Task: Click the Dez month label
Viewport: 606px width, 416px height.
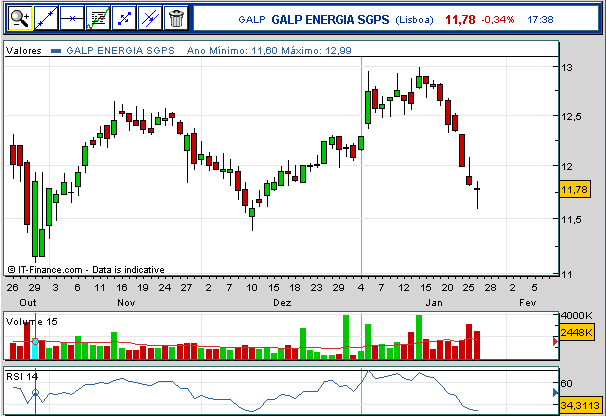Action: [x=282, y=303]
